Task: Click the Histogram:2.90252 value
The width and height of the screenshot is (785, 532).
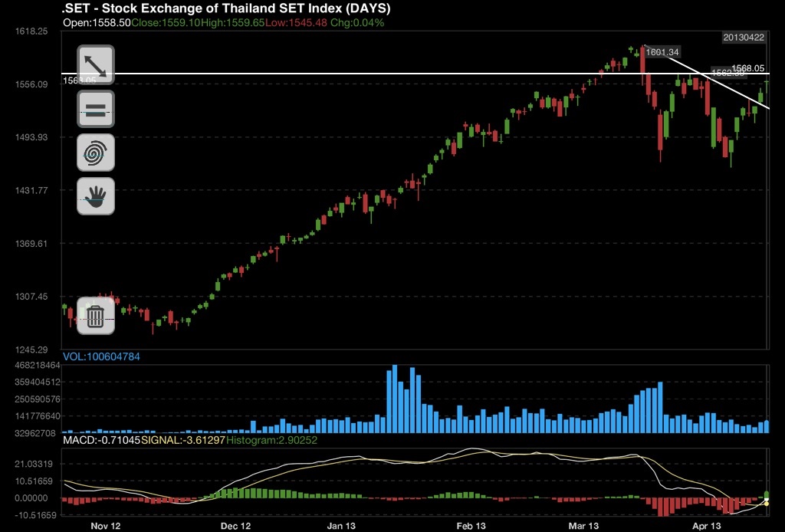Action: pyautogui.click(x=272, y=441)
